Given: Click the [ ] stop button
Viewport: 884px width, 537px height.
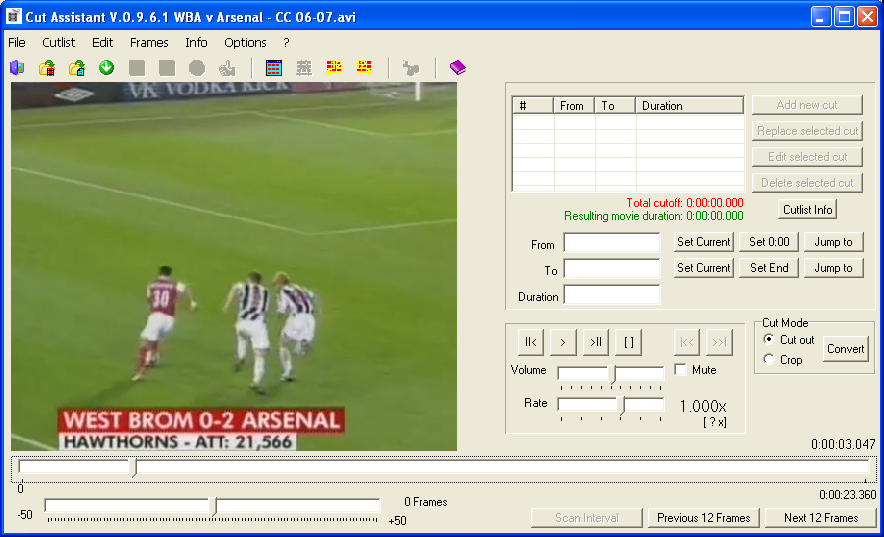Looking at the screenshot, I should coord(628,342).
